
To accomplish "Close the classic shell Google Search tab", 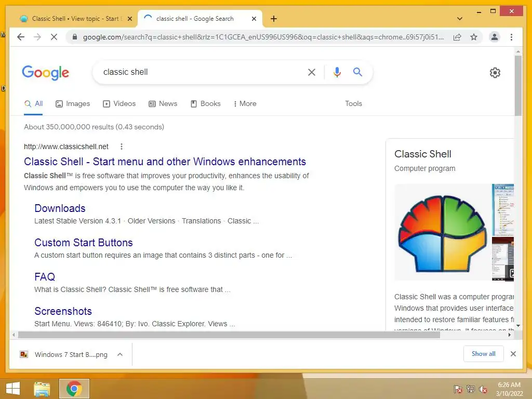I will tap(254, 19).
